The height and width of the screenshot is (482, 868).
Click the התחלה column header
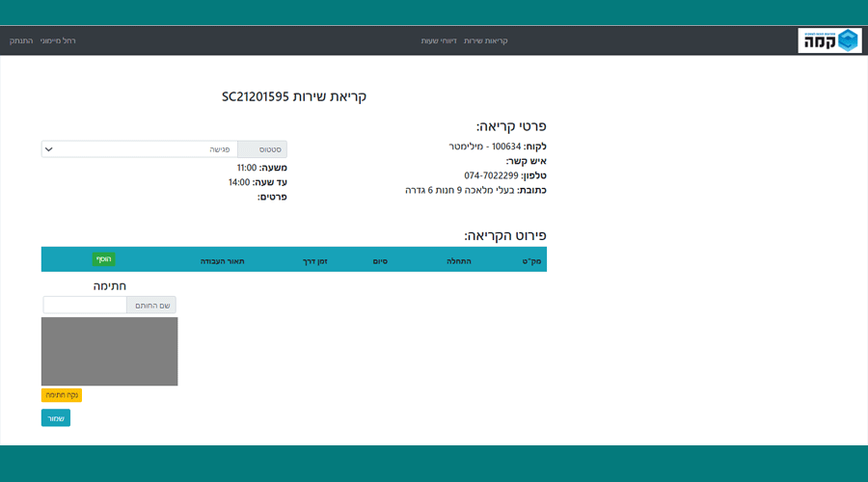458,261
